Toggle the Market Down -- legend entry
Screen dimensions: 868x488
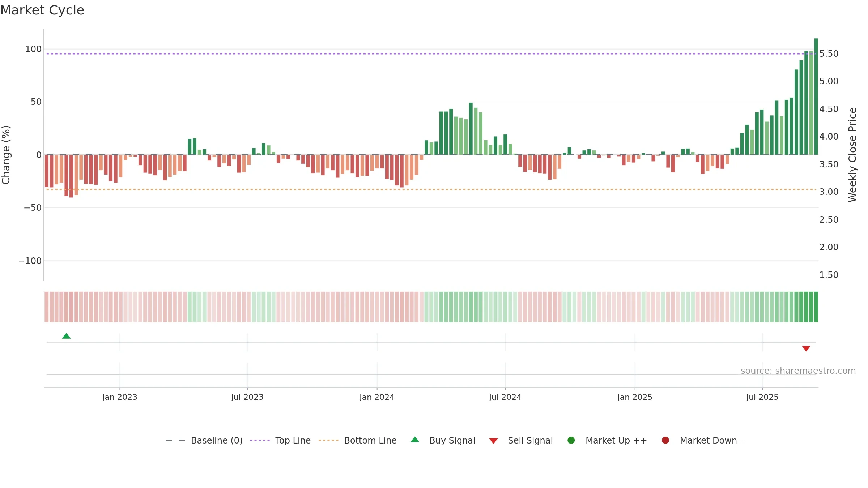coord(704,440)
